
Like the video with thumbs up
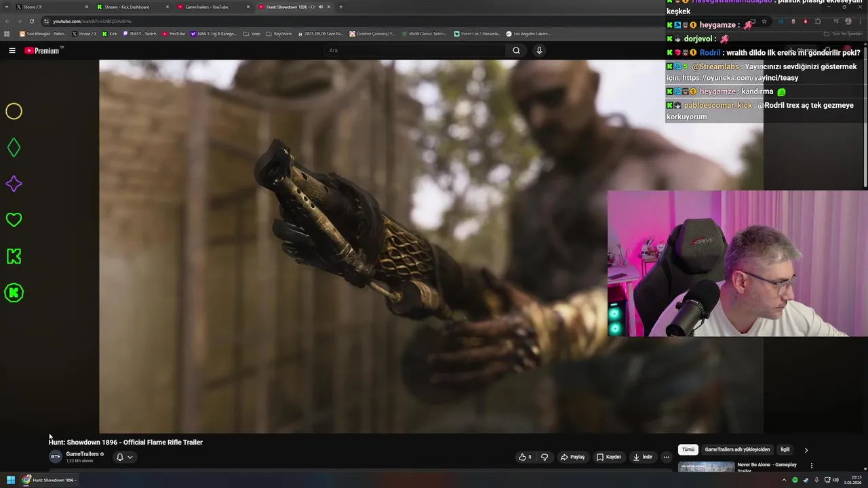click(x=525, y=457)
